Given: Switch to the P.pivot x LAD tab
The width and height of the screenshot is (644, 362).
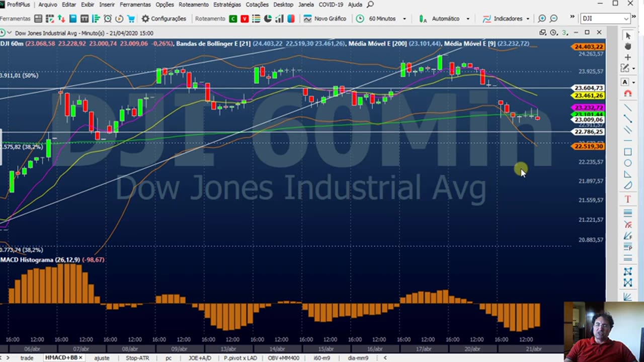Looking at the screenshot, I should click(240, 358).
